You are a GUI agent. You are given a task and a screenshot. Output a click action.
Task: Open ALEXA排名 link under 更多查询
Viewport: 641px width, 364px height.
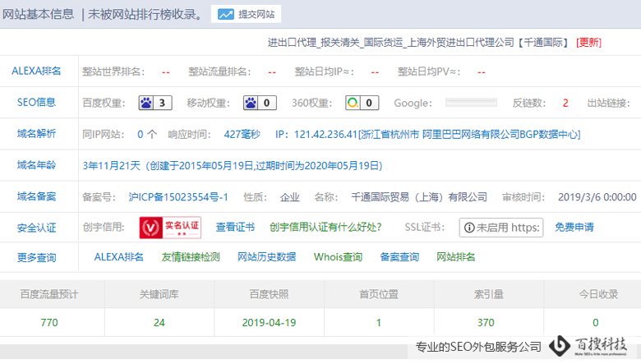(x=119, y=257)
